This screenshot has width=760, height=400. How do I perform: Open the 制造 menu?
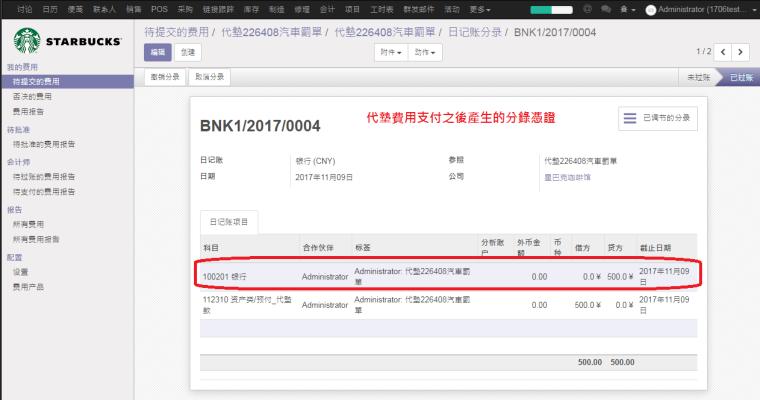pyautogui.click(x=276, y=9)
